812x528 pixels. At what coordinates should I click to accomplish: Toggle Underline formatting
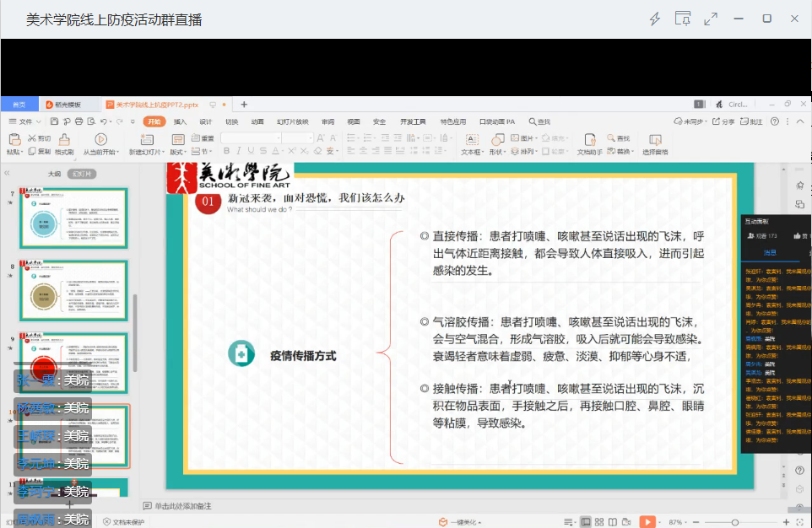point(252,151)
